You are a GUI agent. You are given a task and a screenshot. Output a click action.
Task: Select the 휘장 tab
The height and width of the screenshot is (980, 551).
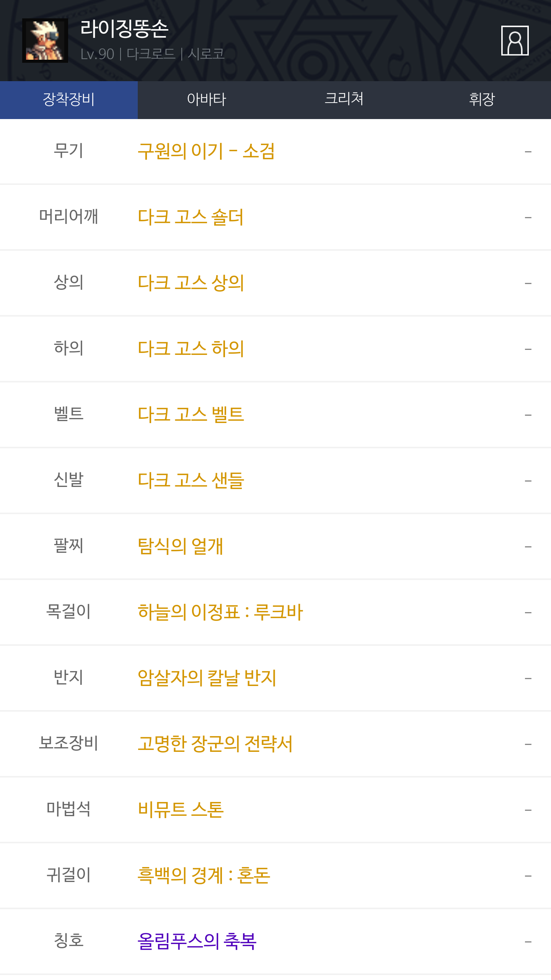click(x=482, y=100)
